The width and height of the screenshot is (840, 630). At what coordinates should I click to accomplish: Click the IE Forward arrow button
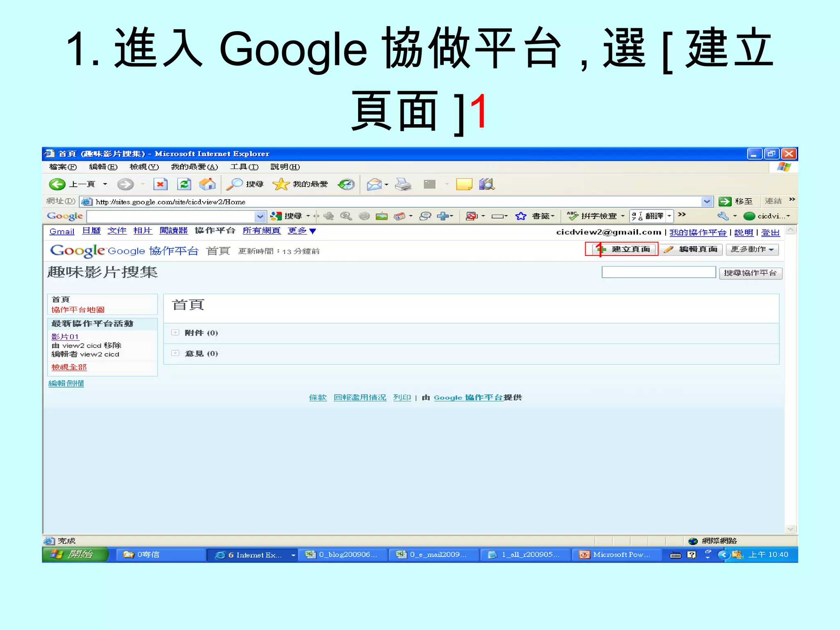click(x=125, y=184)
